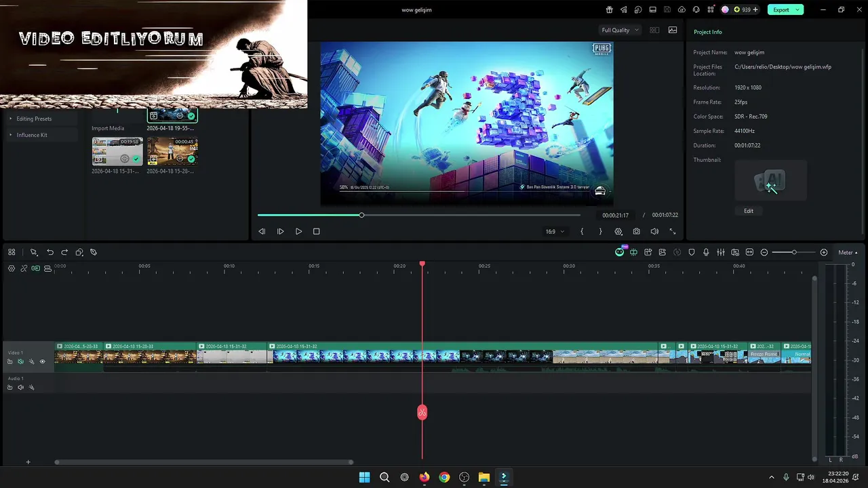The image size is (868, 488).
Task: Set mark in with left brace icon
Action: coord(582,231)
